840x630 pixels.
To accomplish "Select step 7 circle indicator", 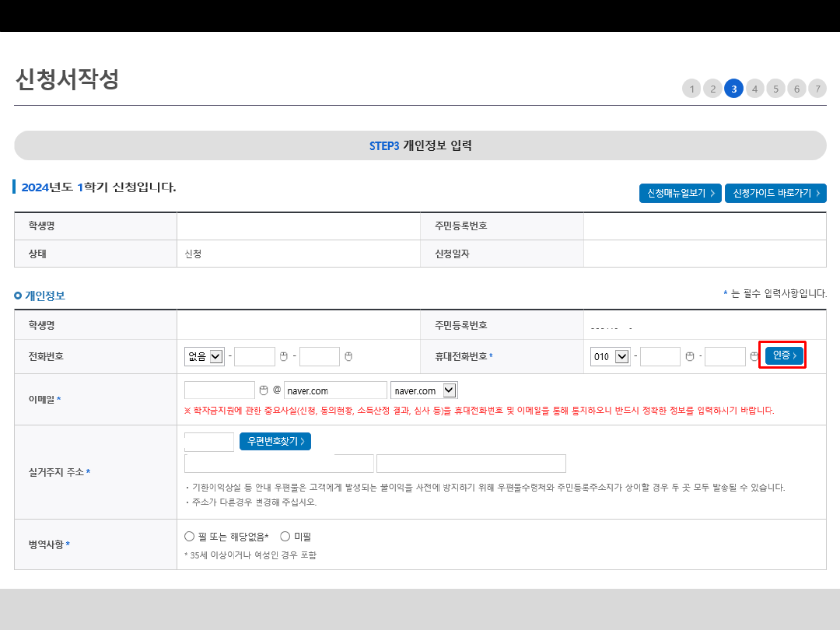I will click(x=817, y=89).
